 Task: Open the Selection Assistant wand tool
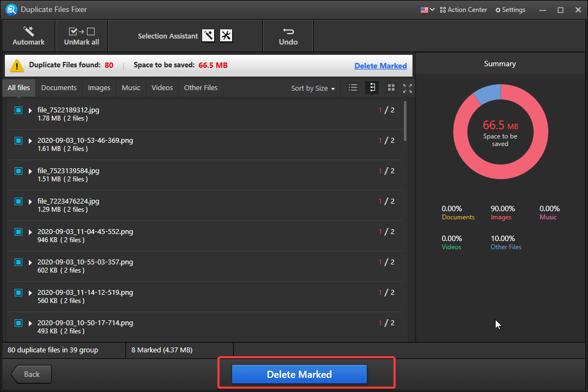point(208,36)
